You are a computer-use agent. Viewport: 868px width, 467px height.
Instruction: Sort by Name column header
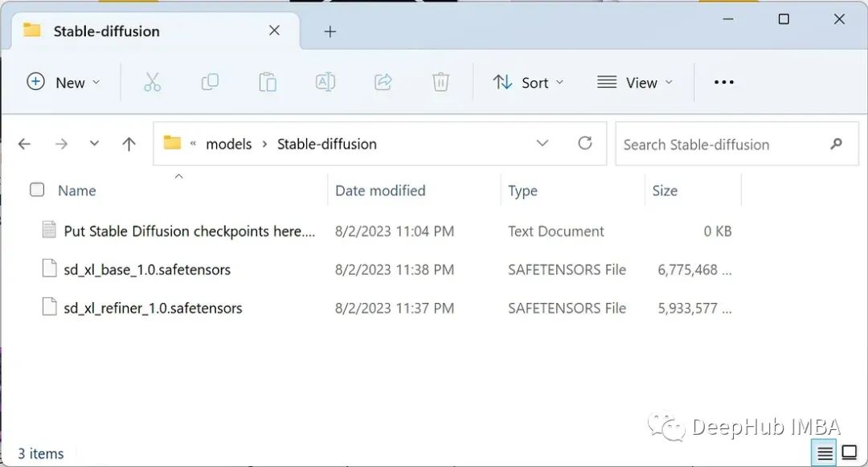[x=77, y=190]
